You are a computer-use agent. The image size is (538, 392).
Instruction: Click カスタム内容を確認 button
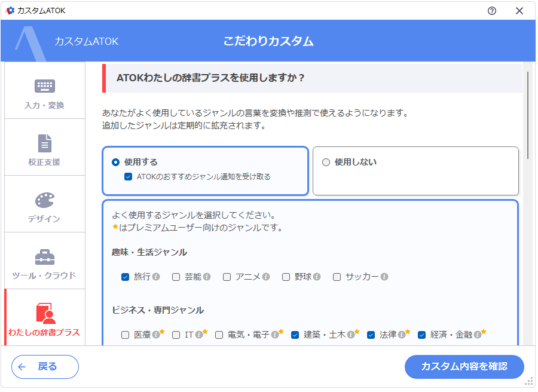tap(464, 367)
